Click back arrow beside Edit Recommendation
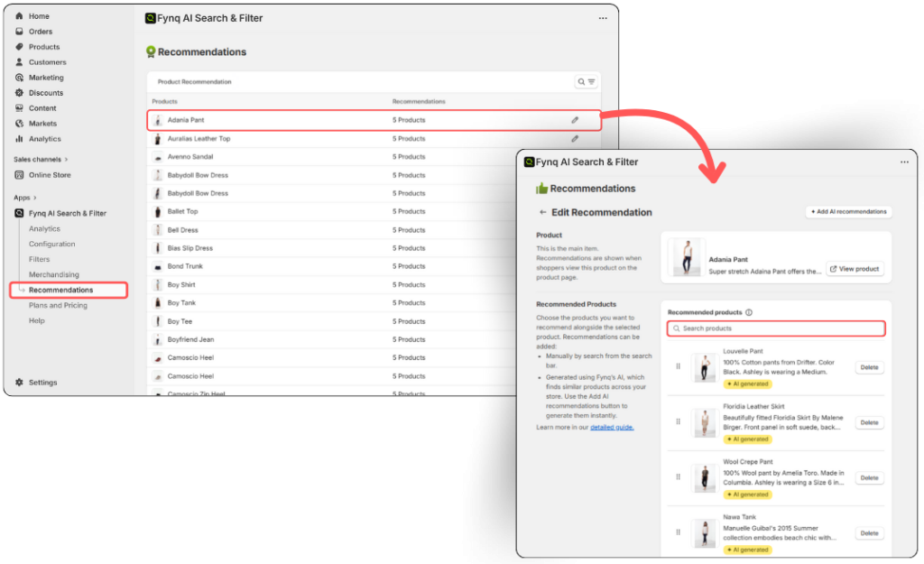Screen dimensions: 924x564 [542, 213]
